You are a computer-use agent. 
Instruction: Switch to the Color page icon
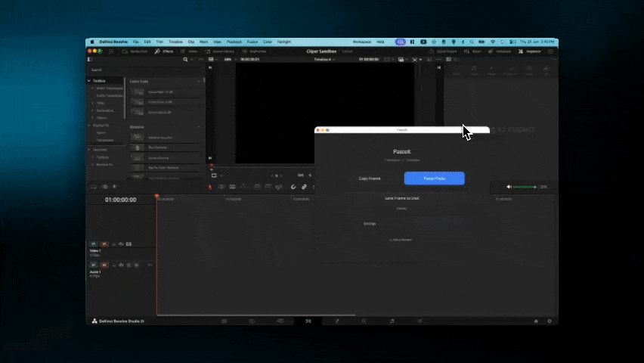[x=364, y=321]
